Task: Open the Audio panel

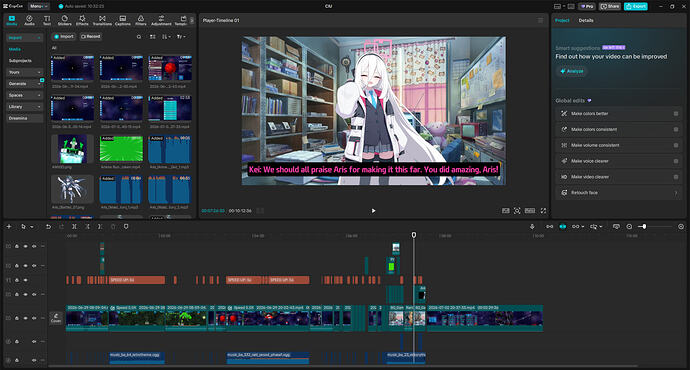Action: point(29,20)
